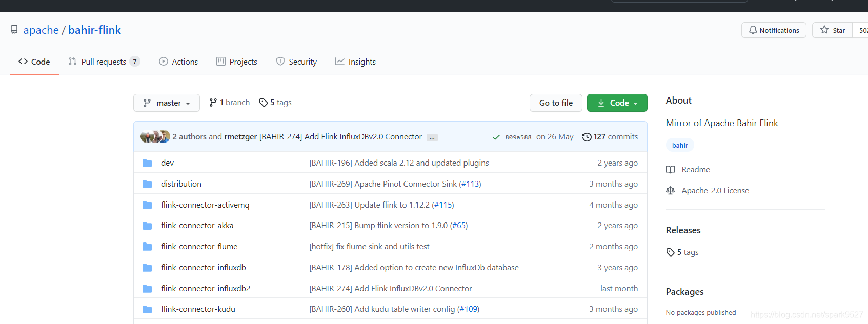
Task: Click the repository book icon beside apache
Action: coord(14,30)
